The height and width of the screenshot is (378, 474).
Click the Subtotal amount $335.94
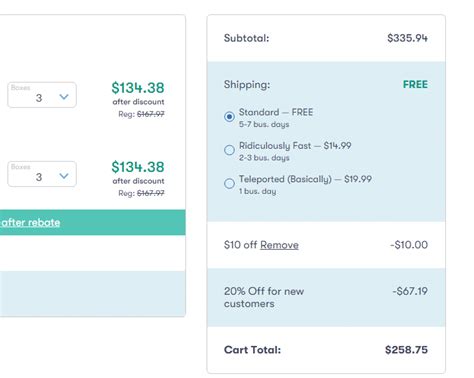click(407, 38)
